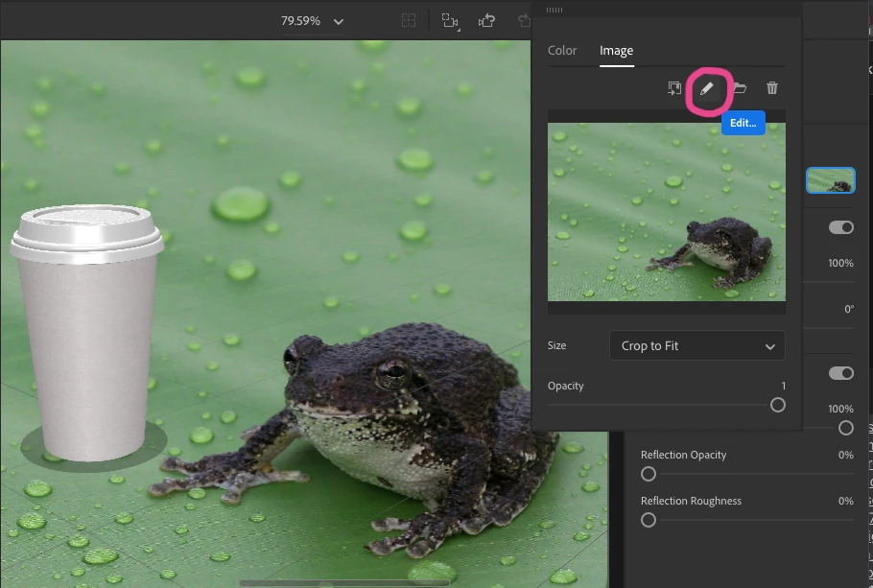Click the Opacity value 1 in the popup
The image size is (873, 588).
pyautogui.click(x=784, y=386)
